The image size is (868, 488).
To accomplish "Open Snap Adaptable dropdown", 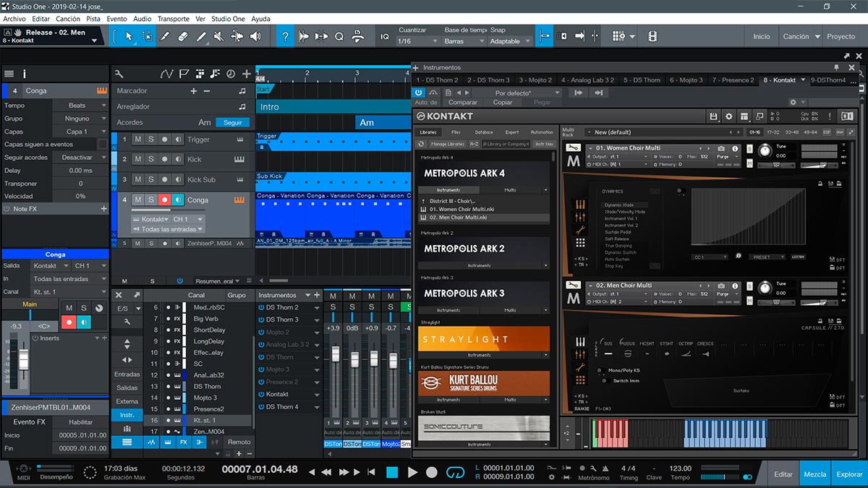I will [510, 41].
